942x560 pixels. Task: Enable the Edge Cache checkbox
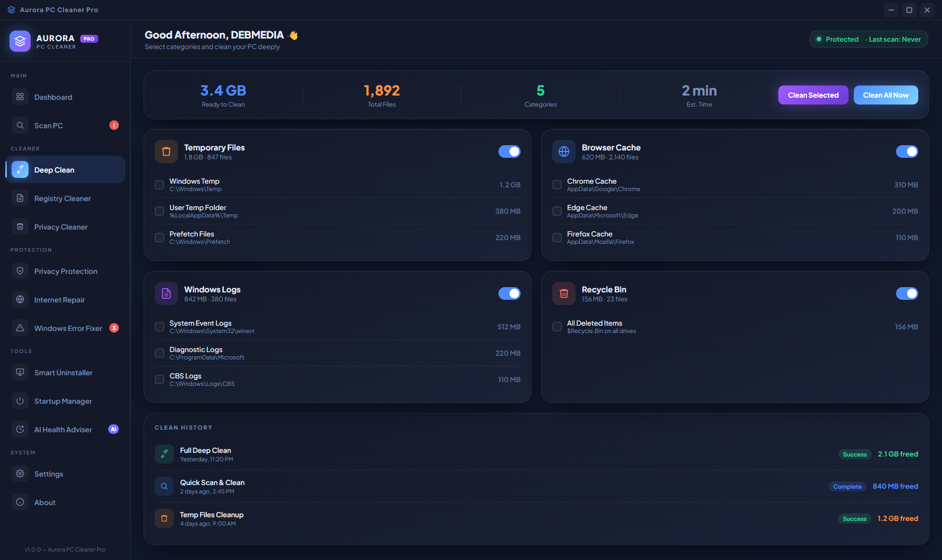click(557, 211)
